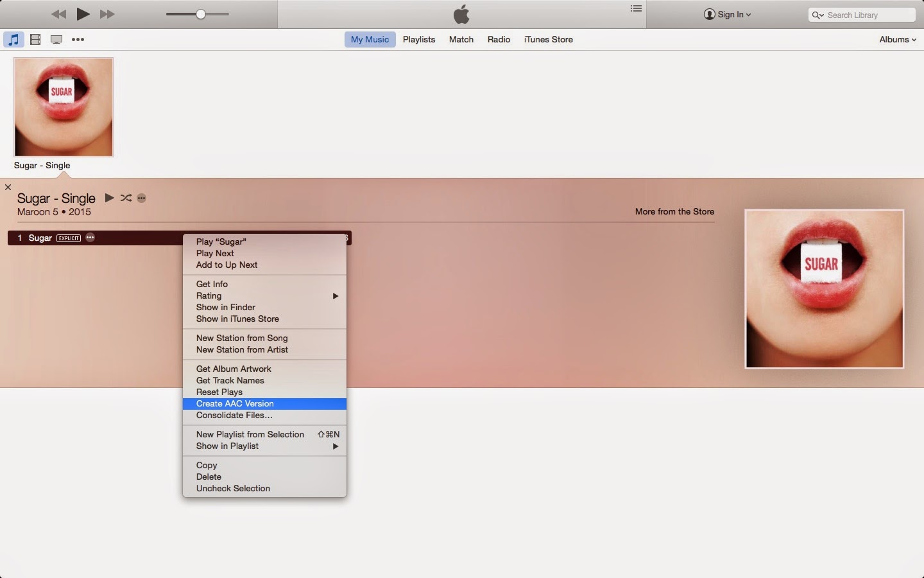Choose Consolidate Files…
This screenshot has height=578, width=924.
tap(264, 415)
